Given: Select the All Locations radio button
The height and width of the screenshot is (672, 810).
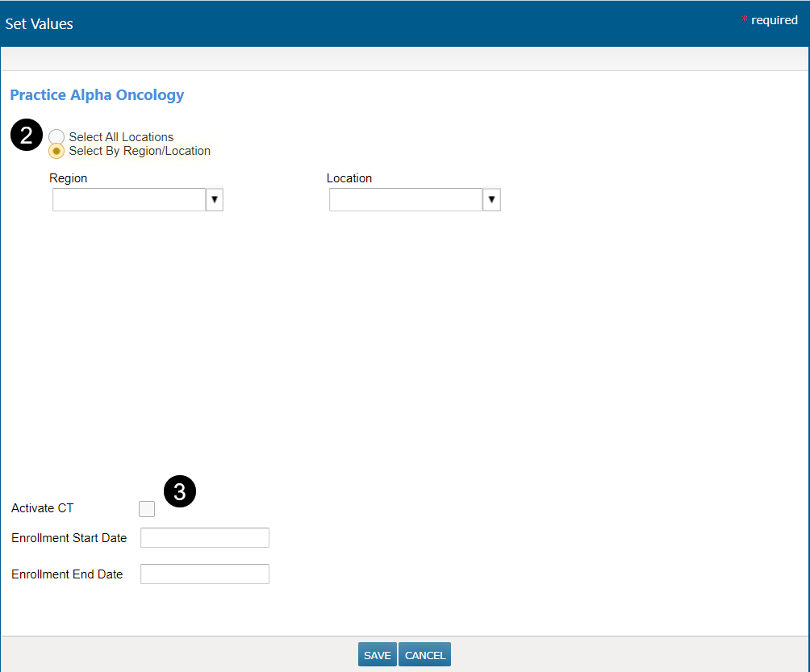Looking at the screenshot, I should (x=56, y=137).
